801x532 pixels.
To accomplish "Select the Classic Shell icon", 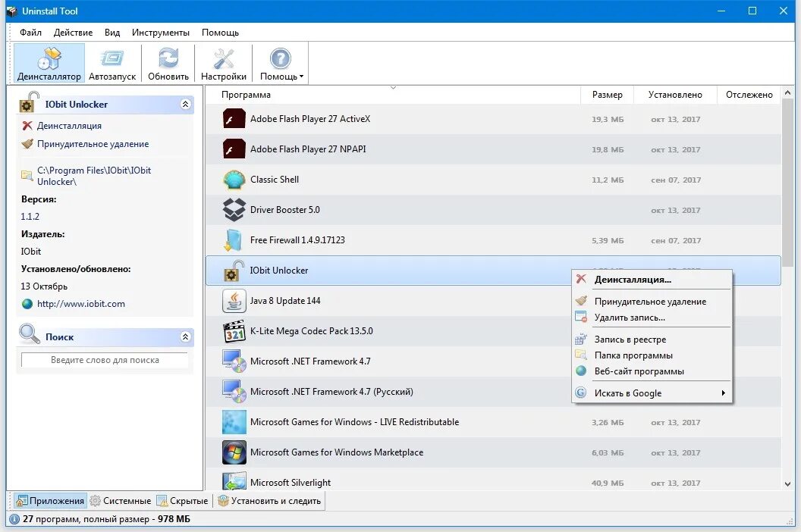I will point(234,180).
